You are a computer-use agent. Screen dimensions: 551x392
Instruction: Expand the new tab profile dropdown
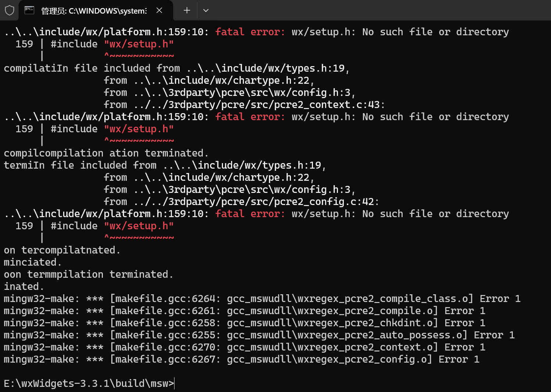206,10
